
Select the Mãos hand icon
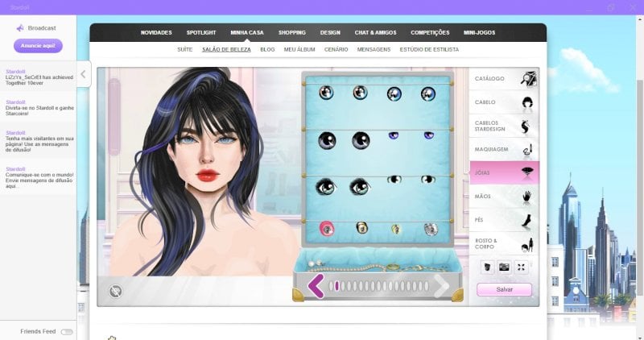pos(526,197)
